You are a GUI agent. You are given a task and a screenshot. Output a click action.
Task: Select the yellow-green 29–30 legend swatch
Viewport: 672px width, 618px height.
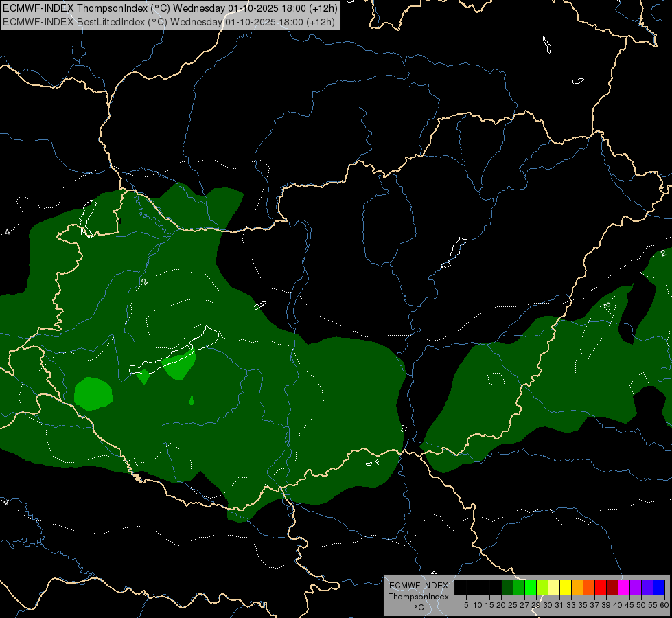click(542, 587)
